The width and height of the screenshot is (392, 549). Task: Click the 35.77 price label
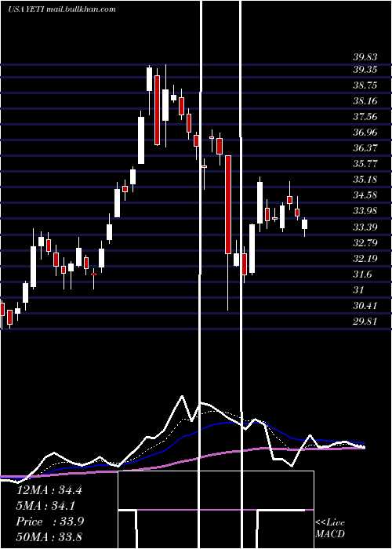coord(365,164)
